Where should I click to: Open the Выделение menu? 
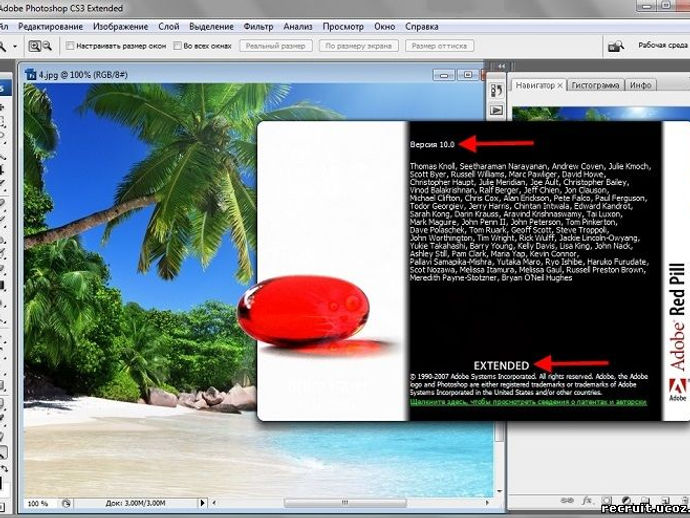[211, 27]
